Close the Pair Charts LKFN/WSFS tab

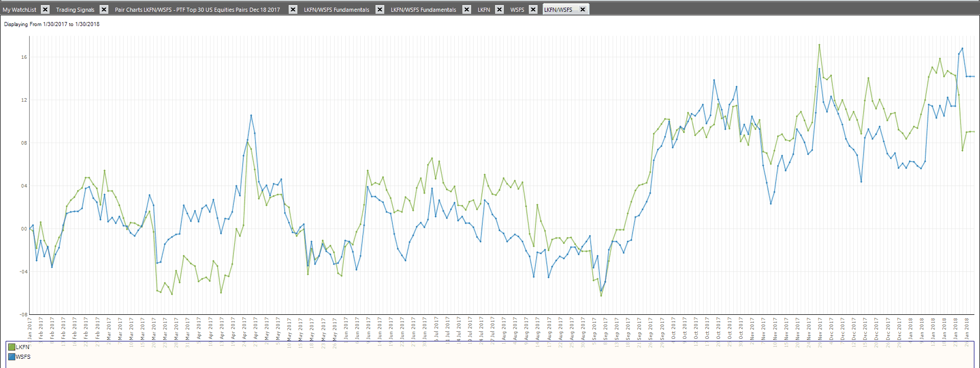[x=293, y=9]
